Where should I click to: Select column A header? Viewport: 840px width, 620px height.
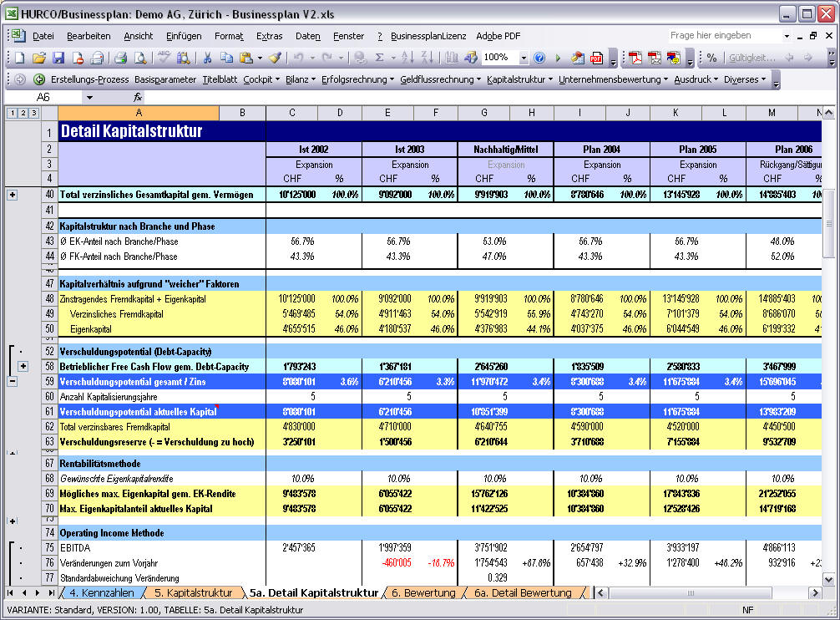coord(139,113)
